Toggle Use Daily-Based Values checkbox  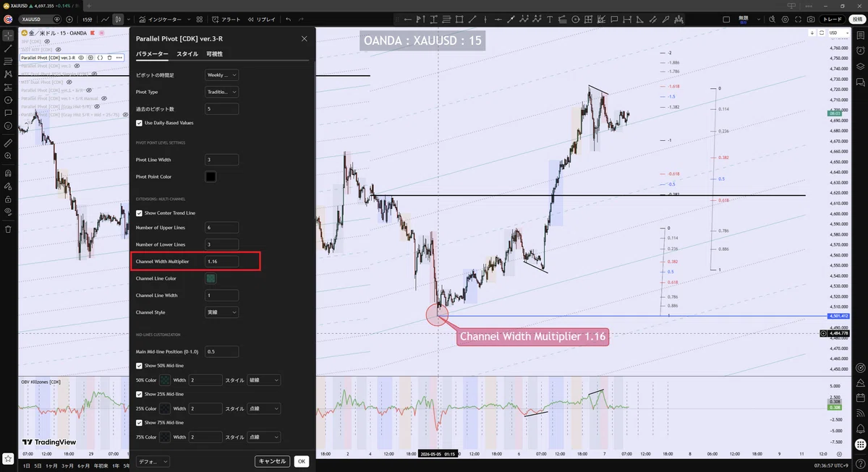click(x=139, y=123)
